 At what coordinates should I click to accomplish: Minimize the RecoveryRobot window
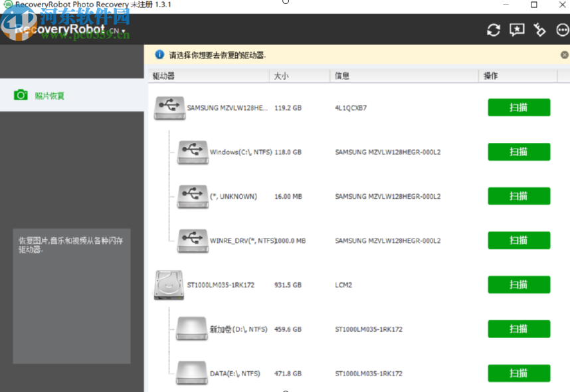[506, 5]
